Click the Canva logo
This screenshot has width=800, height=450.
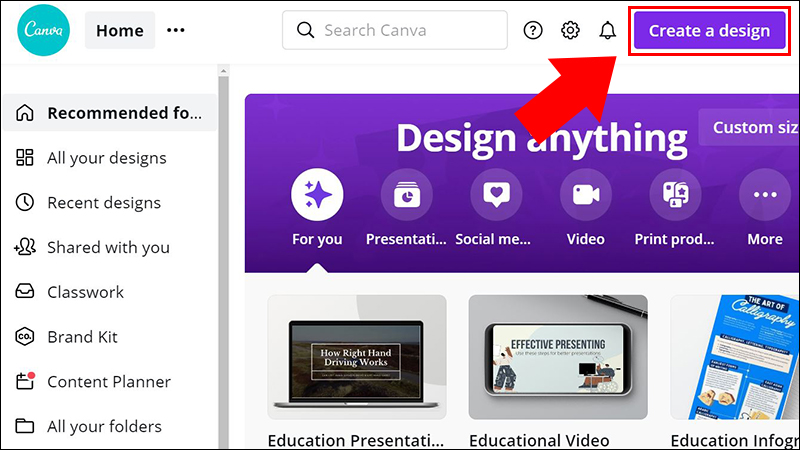coord(43,30)
